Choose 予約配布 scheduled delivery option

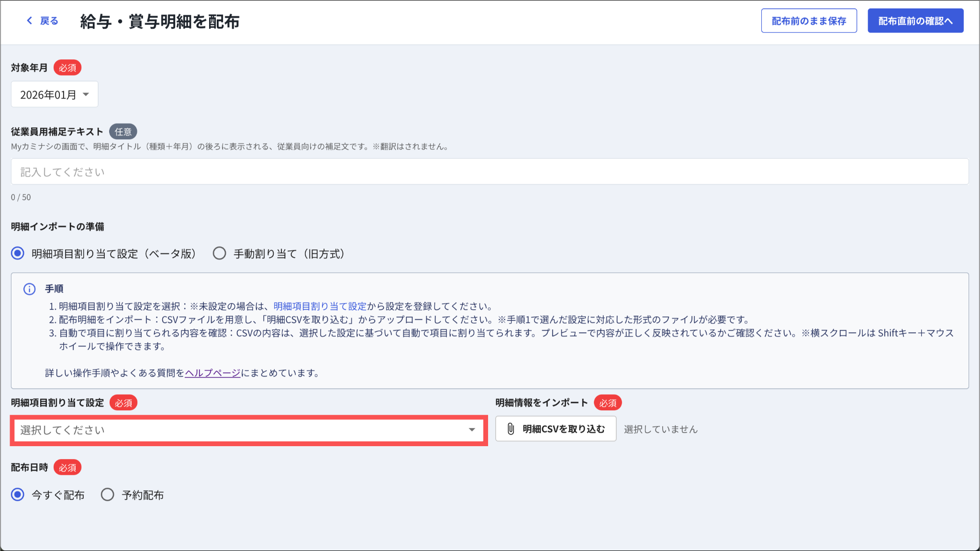pos(108,495)
